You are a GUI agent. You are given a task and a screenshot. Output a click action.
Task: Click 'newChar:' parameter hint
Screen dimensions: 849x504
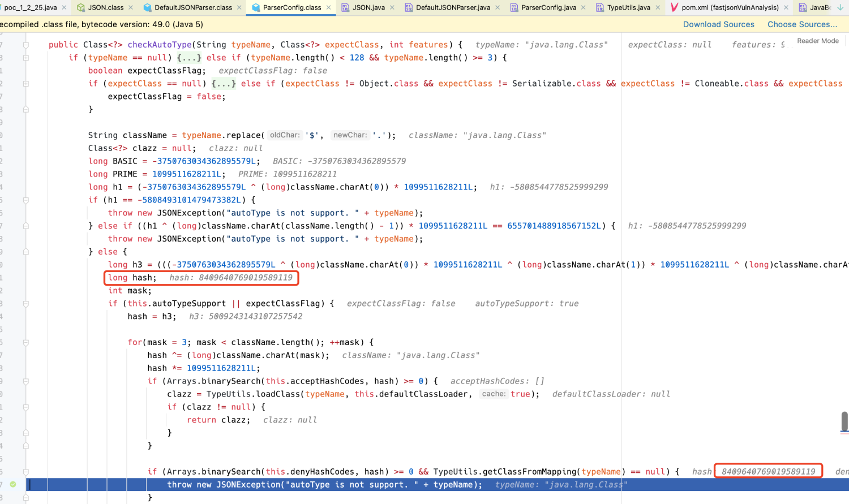pyautogui.click(x=350, y=135)
